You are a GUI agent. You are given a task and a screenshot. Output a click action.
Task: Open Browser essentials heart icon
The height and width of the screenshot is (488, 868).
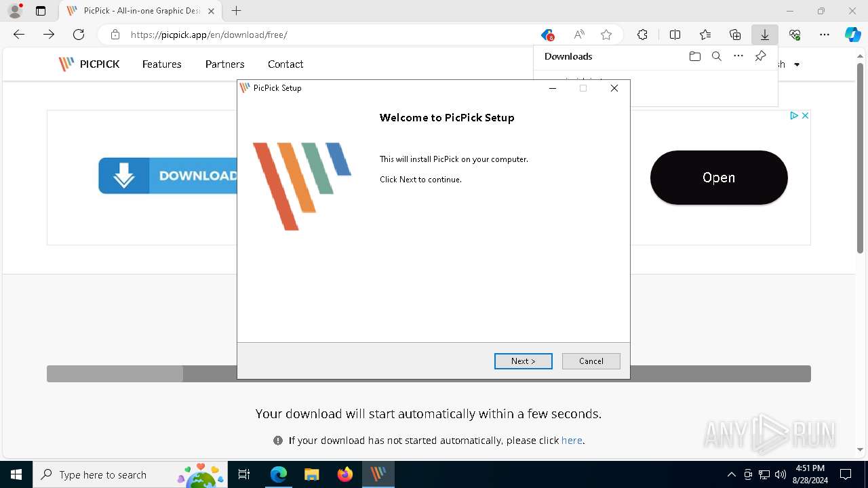pyautogui.click(x=795, y=35)
